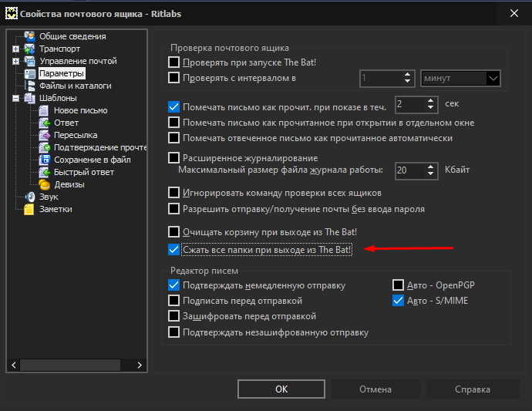Uncheck Сжать все папки при выходе

pos(173,249)
